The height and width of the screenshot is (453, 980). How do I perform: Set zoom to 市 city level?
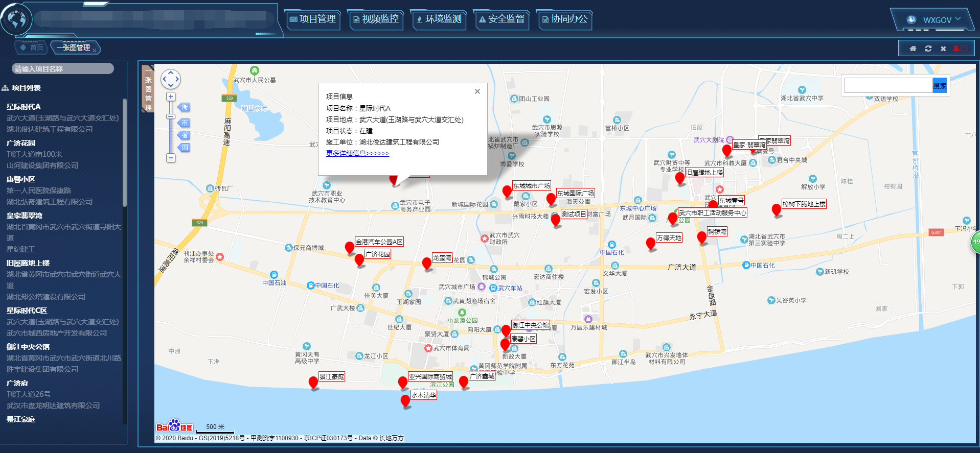click(184, 123)
